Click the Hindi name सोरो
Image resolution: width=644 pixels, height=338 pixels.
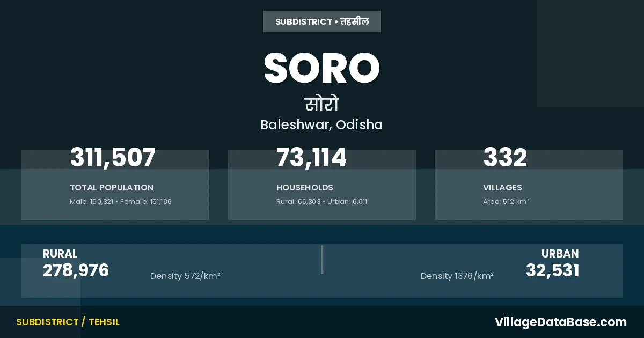[322, 104]
